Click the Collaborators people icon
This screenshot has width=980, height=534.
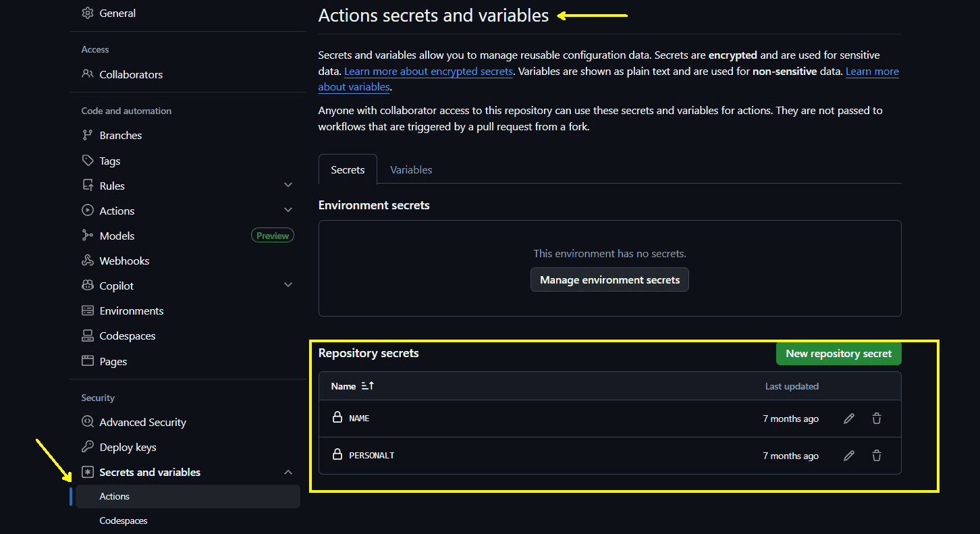[87, 74]
